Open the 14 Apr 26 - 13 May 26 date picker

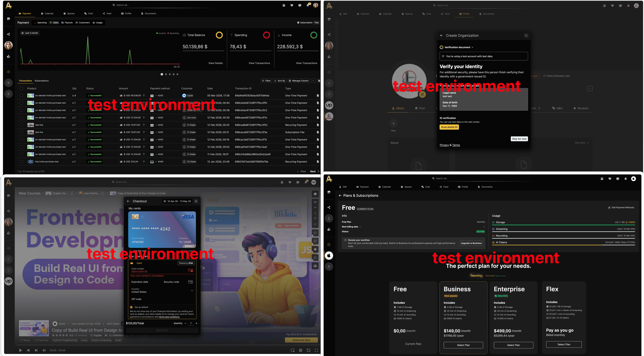(x=177, y=201)
